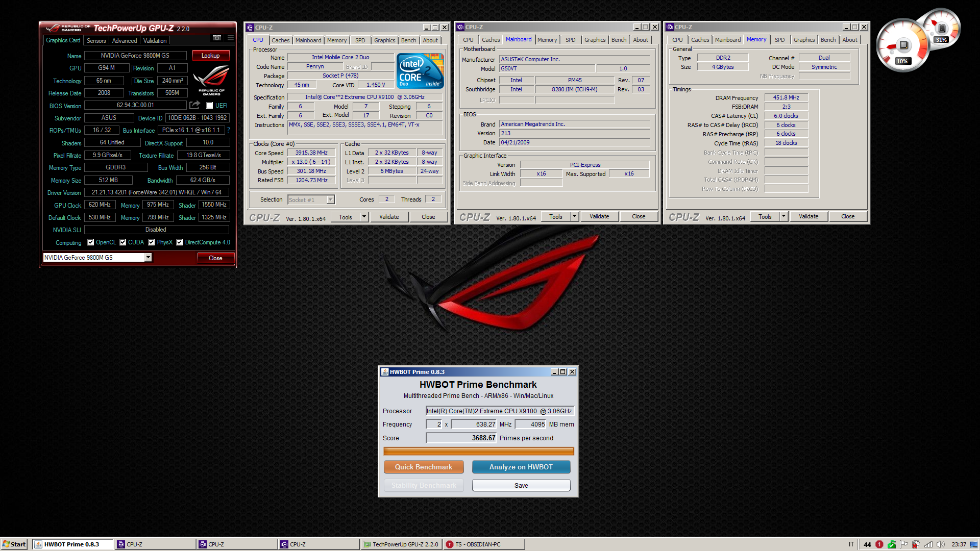
Task: Click the green checkmark tray icon
Action: tap(891, 544)
